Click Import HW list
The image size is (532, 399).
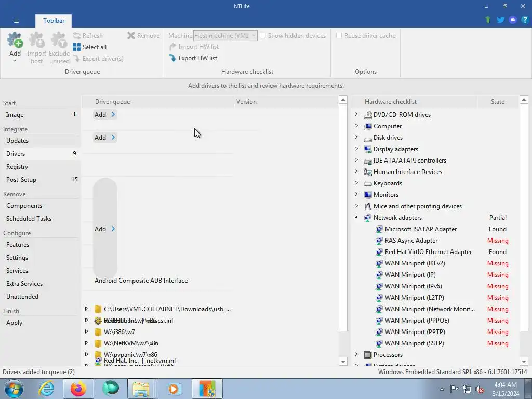pyautogui.click(x=194, y=47)
